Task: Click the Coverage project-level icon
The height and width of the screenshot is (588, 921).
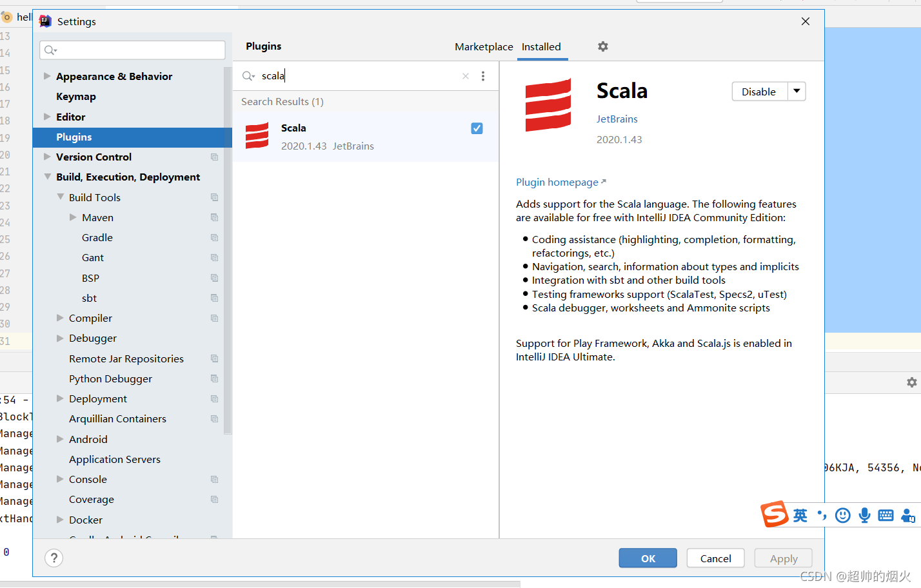Action: click(214, 500)
